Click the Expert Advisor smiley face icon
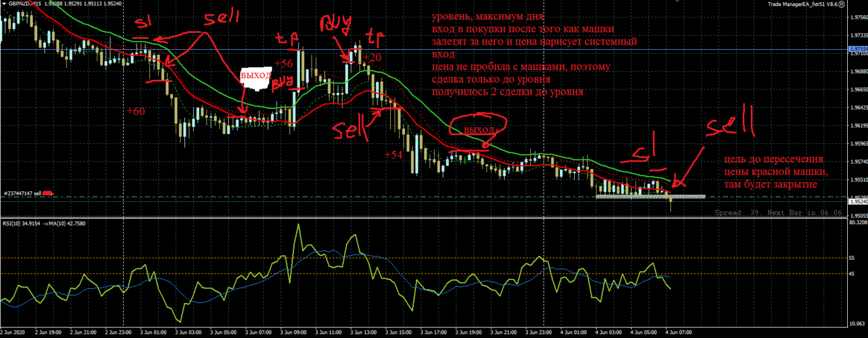Image resolution: width=868 pixels, height=338 pixels. (x=841, y=4)
